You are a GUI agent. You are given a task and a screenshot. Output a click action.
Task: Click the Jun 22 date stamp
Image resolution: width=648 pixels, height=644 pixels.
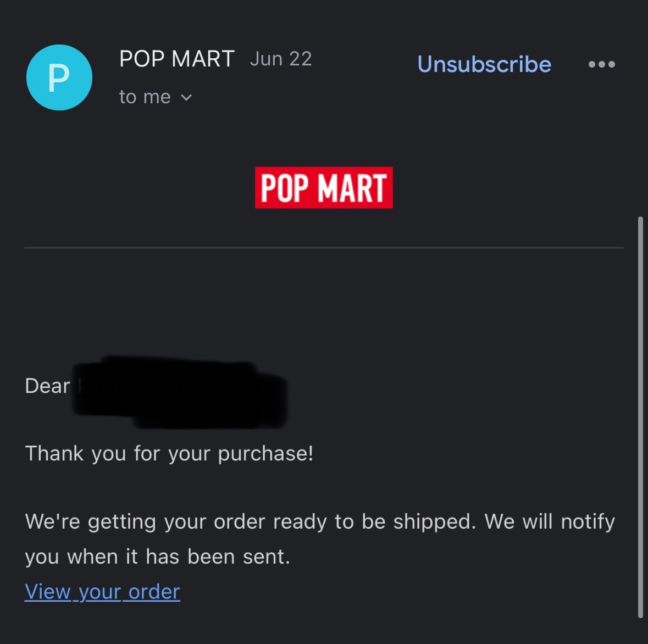(x=281, y=59)
